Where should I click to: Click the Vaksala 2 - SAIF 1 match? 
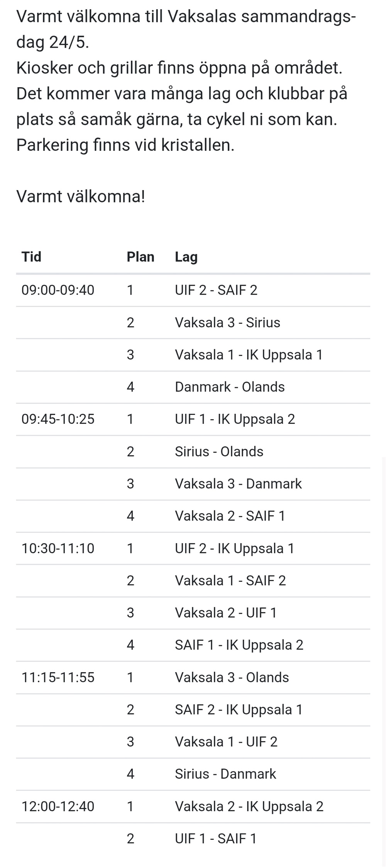(230, 516)
